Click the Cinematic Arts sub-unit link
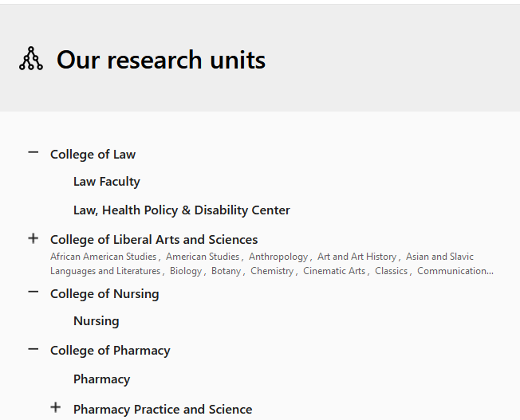The width and height of the screenshot is (520, 420). (333, 271)
